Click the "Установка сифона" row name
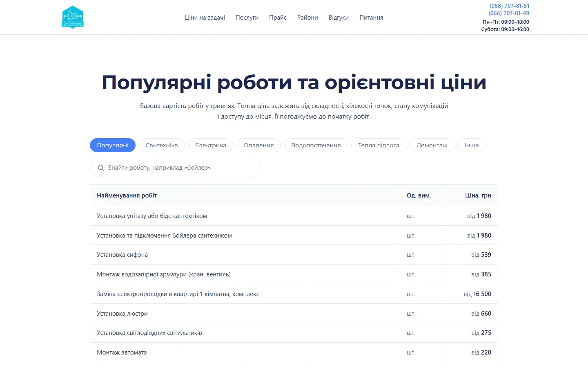 (x=122, y=255)
